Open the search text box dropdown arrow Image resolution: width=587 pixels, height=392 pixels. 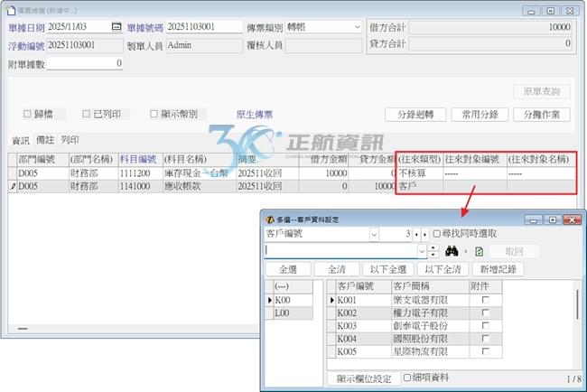(x=422, y=251)
